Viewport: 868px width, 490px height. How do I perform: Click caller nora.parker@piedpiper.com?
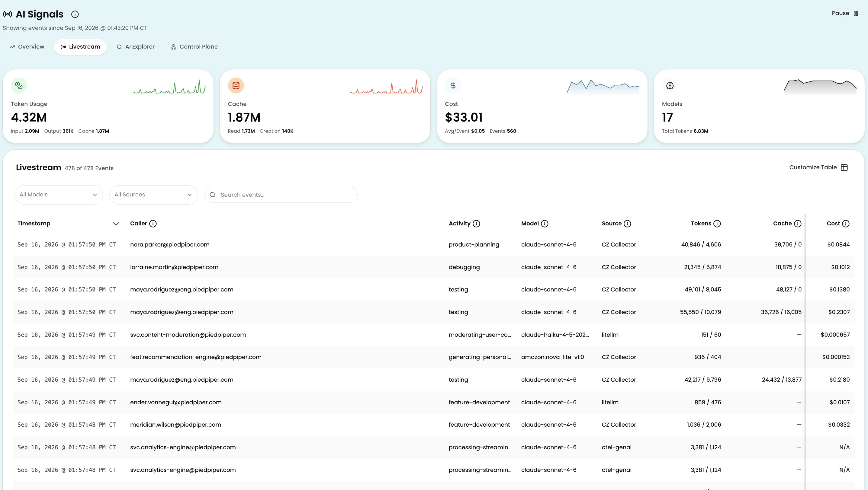[x=170, y=245]
